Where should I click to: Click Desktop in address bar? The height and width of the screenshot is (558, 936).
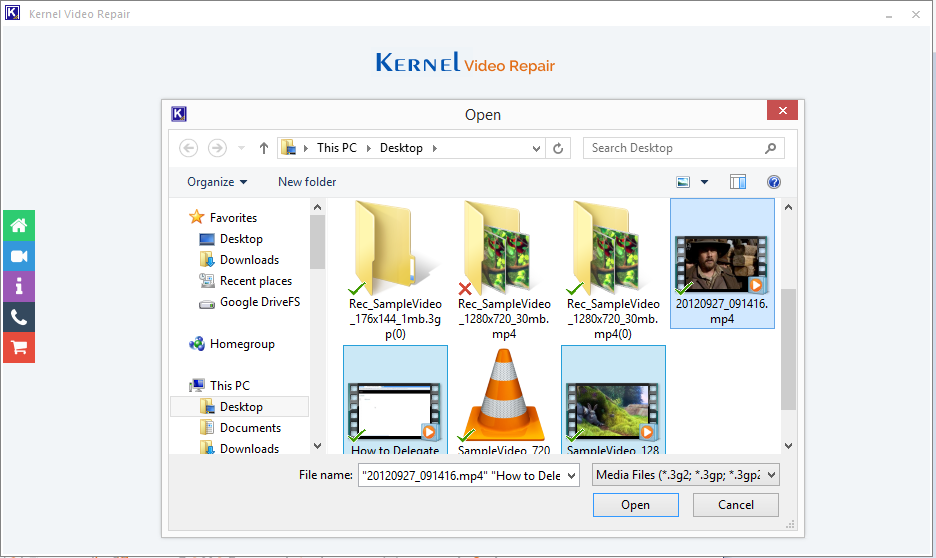(x=401, y=148)
